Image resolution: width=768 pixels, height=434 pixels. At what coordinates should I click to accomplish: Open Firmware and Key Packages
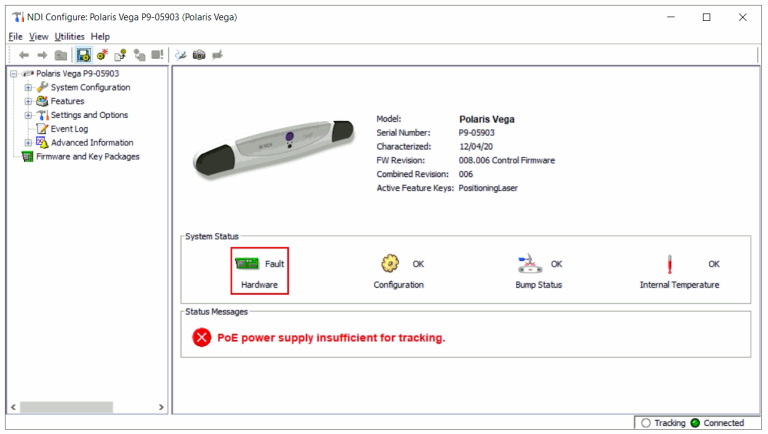pos(88,156)
